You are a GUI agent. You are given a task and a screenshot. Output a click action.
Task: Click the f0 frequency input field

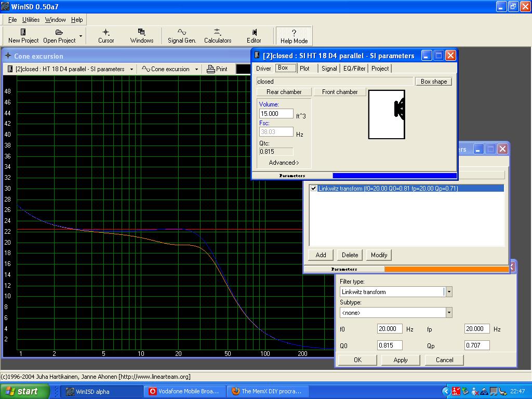coord(390,329)
